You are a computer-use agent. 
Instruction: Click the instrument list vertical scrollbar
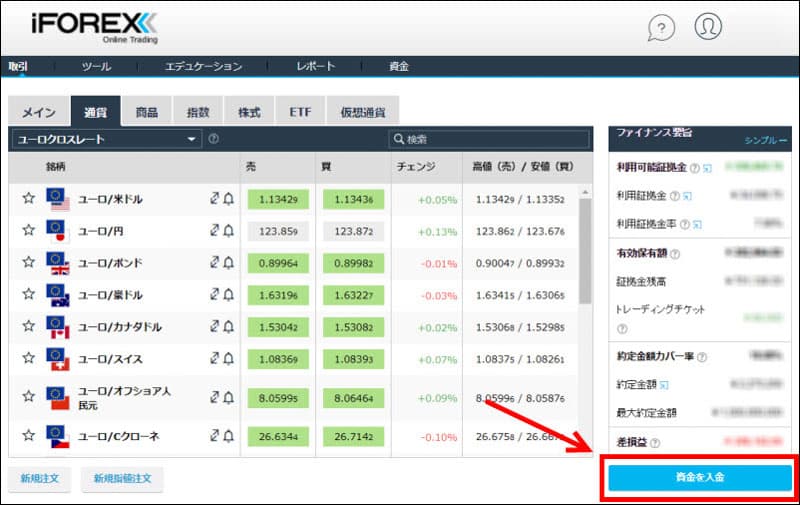(585, 250)
